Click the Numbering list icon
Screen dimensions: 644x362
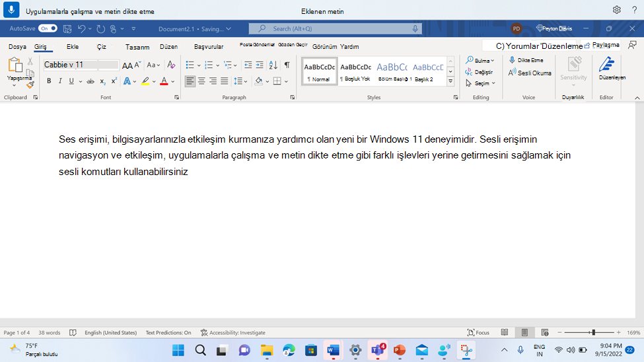tap(209, 65)
